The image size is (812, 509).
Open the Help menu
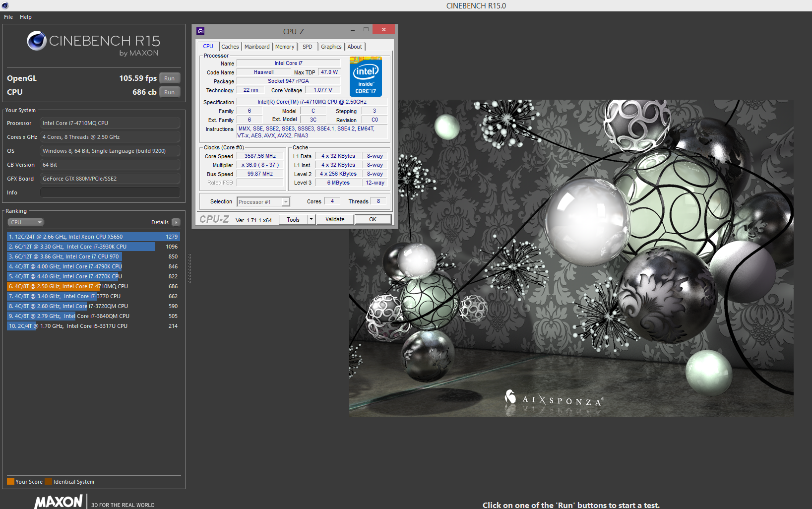pyautogui.click(x=26, y=17)
